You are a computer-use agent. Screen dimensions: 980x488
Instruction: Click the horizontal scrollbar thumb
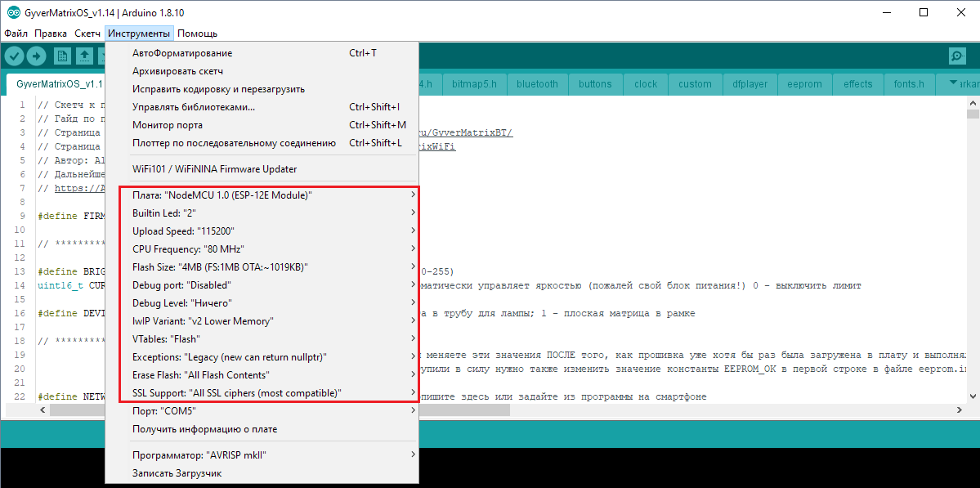pyautogui.click(x=280, y=410)
